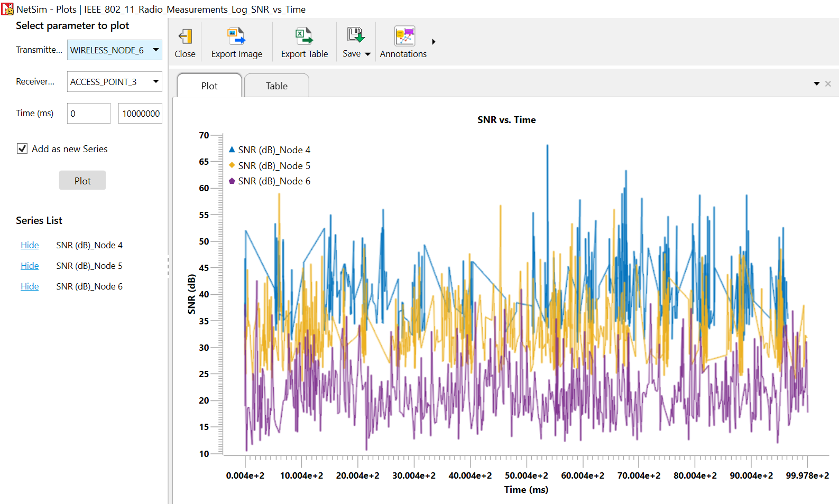The width and height of the screenshot is (839, 504).
Task: Close the plot tab panel with X
Action: 828,84
